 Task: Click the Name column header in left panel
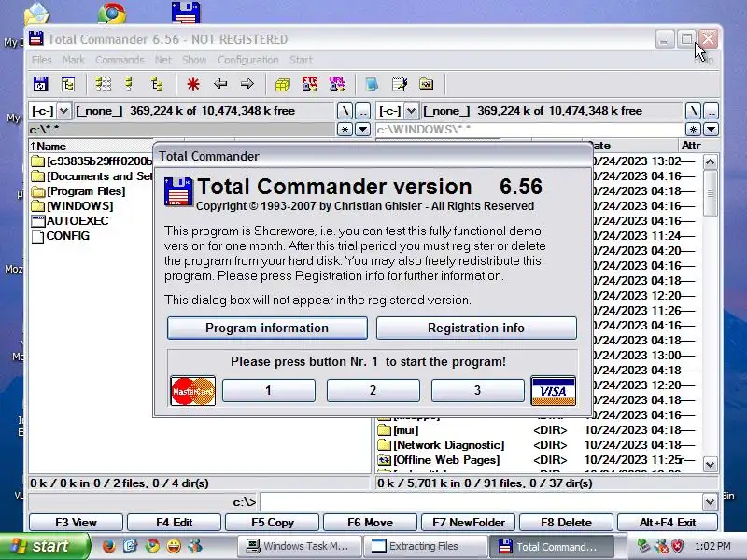tap(91, 147)
